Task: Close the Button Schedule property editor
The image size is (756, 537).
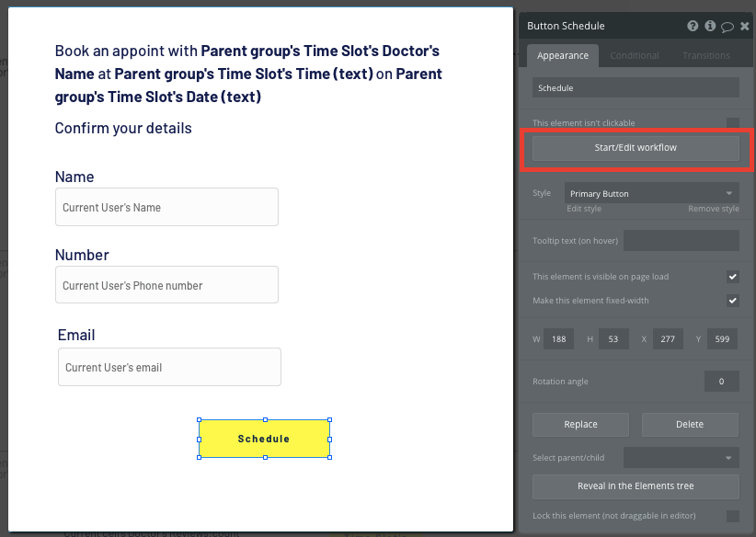Action: (745, 26)
